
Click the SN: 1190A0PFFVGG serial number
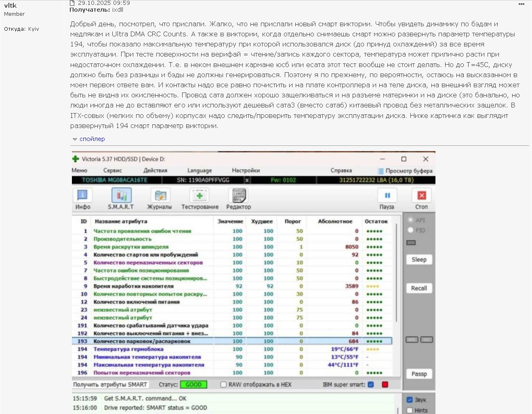tap(203, 180)
